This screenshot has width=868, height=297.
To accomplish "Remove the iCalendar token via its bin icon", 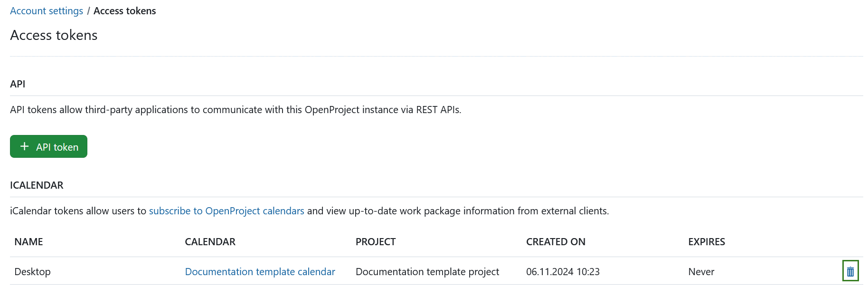I will (850, 271).
